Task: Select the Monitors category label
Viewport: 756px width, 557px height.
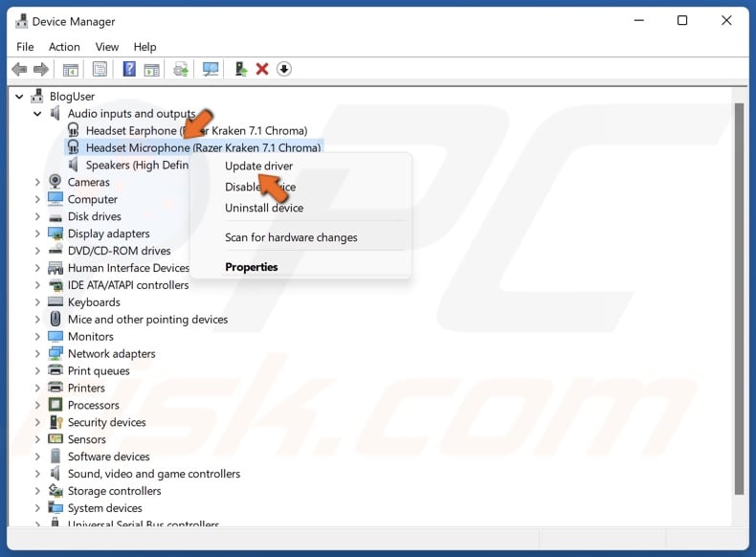Action: (x=91, y=336)
